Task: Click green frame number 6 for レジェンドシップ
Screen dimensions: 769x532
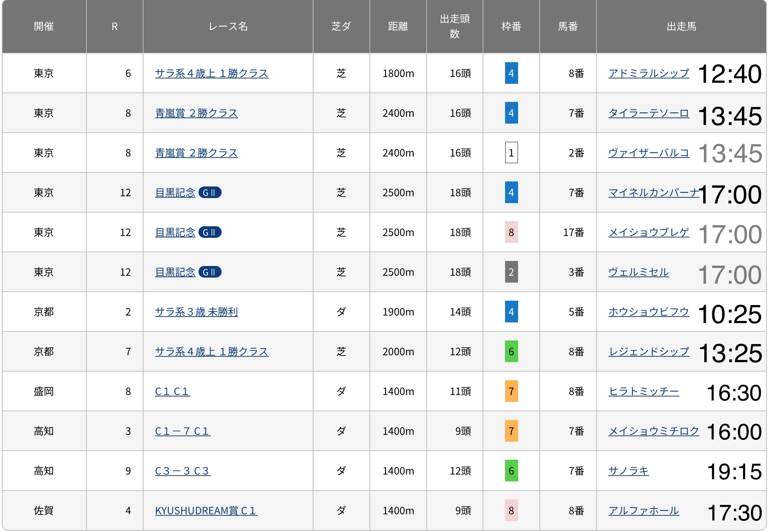Action: [511, 352]
